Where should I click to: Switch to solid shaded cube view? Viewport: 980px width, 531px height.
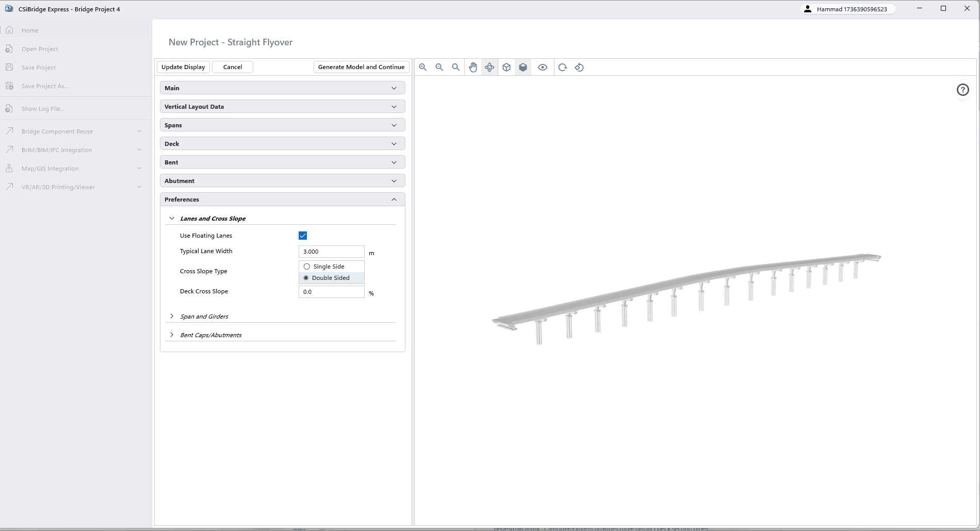pos(523,67)
